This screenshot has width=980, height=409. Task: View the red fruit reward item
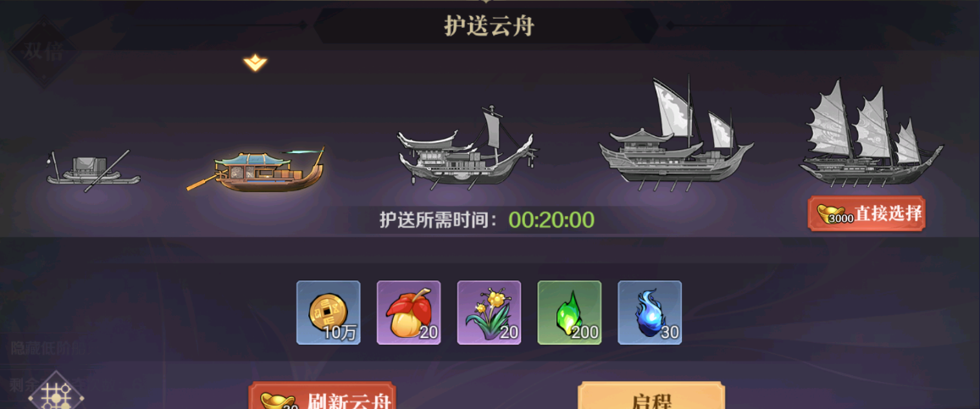(x=409, y=312)
